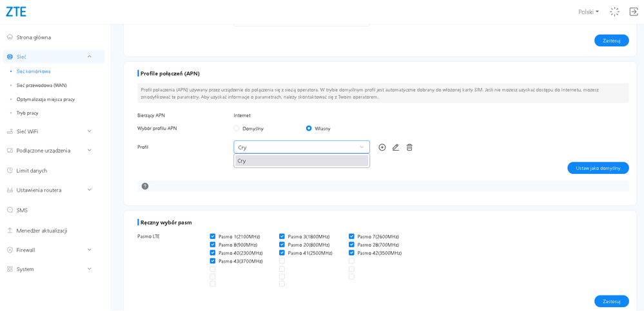
Task: Uncheck Pasmo 1 (2100MHz) checkbox
Action: (x=213, y=236)
